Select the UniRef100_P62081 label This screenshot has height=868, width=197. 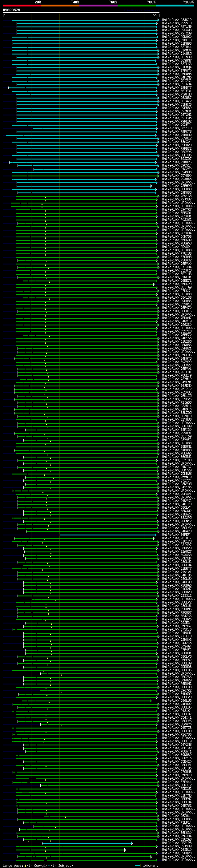(x=177, y=216)
